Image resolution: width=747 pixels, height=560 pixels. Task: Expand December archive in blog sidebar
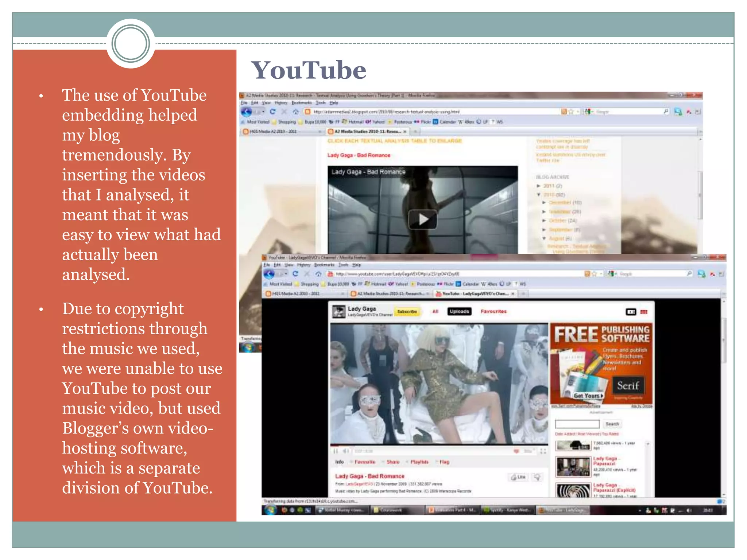pos(544,202)
